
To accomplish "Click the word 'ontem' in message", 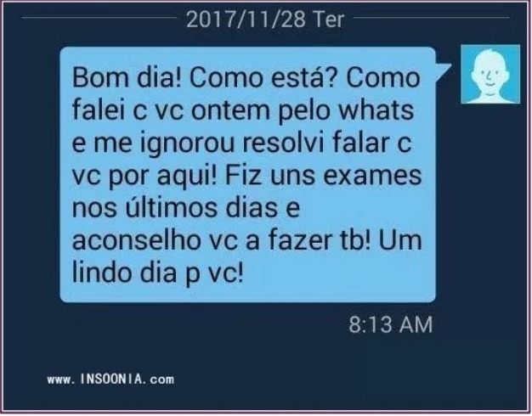I will pyautogui.click(x=231, y=110).
